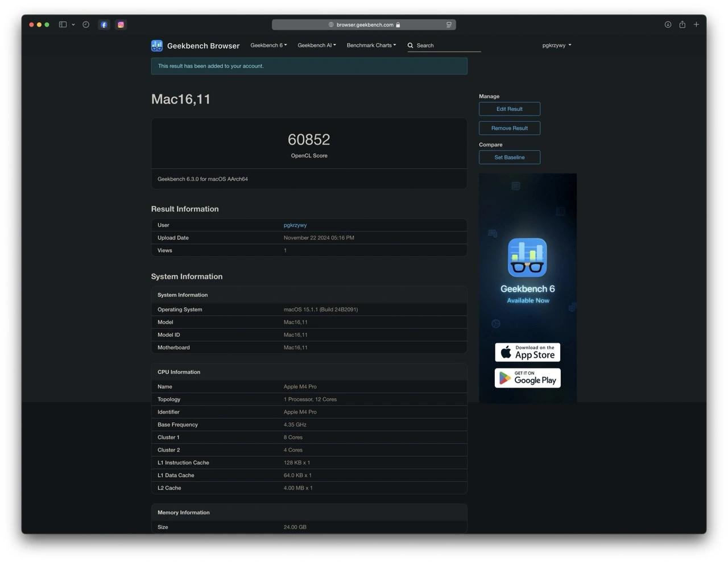Click upload date 'November 22 2024 05:16 PM'
The width and height of the screenshot is (728, 562).
coord(319,238)
